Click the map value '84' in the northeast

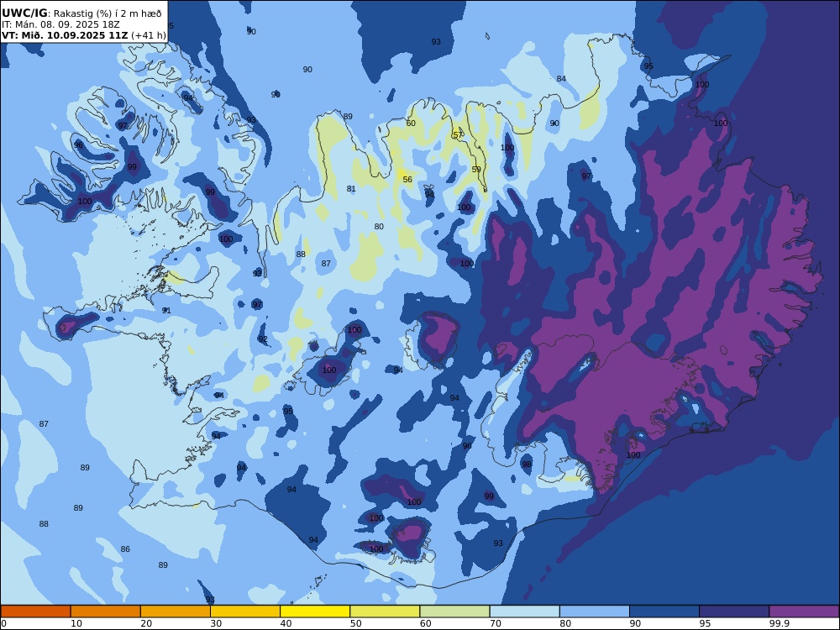561,79
